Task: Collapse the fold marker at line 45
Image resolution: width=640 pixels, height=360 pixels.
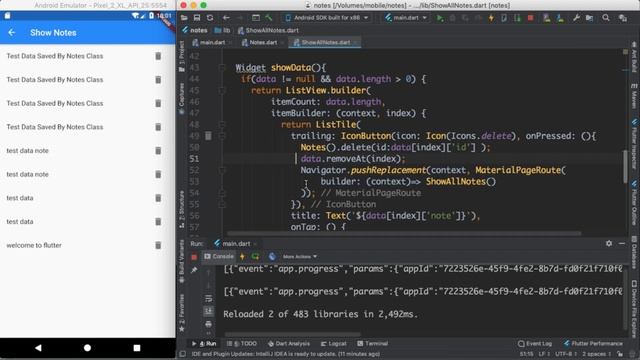Action: (222, 91)
